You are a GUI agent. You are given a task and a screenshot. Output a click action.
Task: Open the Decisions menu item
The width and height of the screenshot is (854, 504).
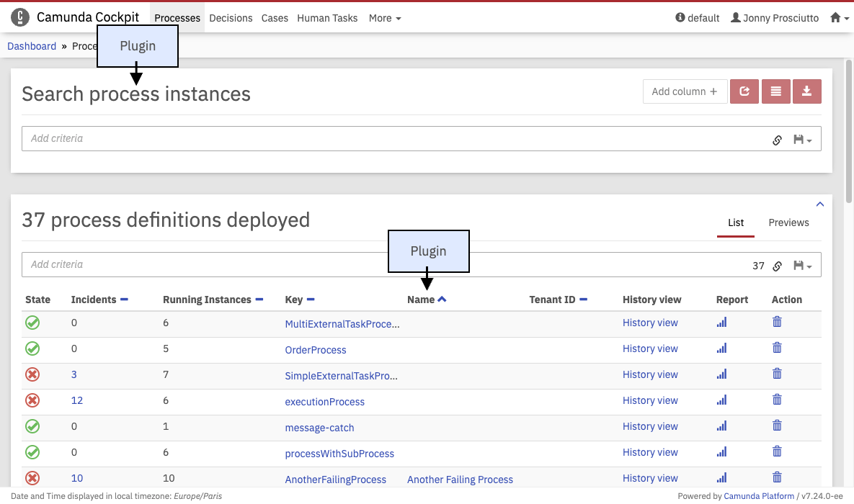coord(231,18)
